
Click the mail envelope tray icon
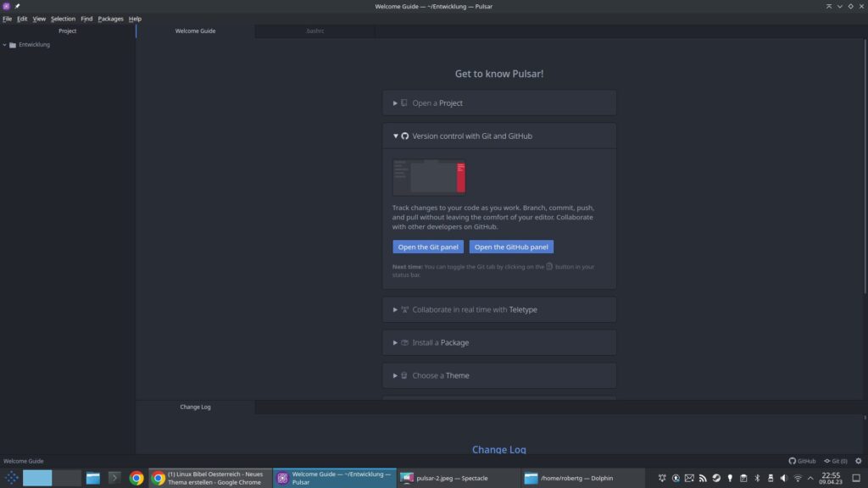689,478
